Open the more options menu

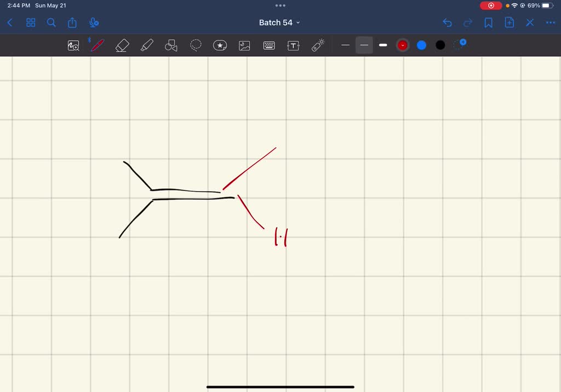550,22
